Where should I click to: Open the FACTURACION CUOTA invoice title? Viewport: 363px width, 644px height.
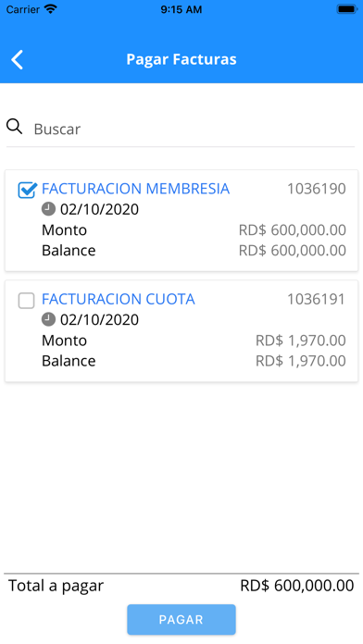[119, 299]
